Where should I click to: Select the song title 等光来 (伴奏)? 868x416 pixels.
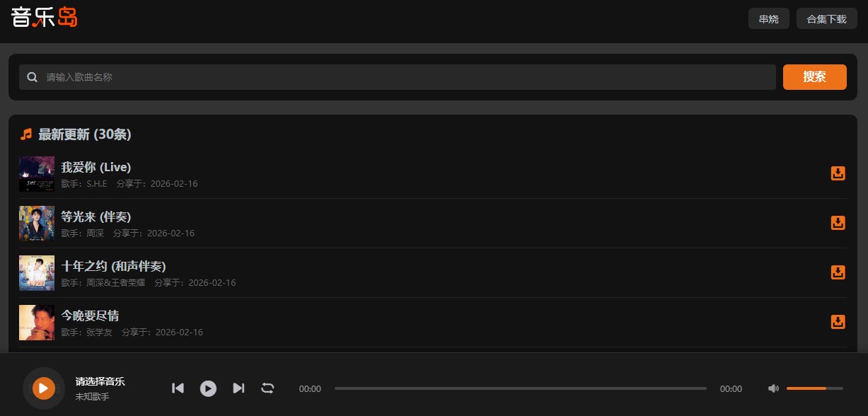[x=96, y=216]
